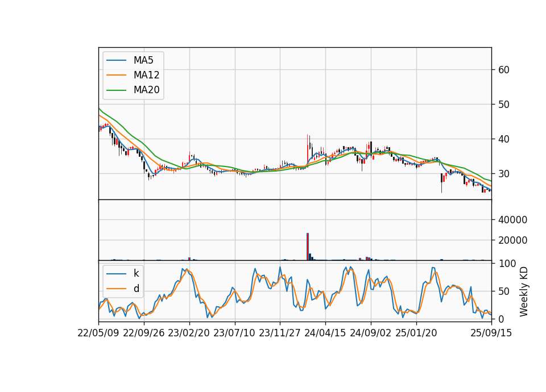Click the blue MA5 legend line sample
The width and height of the screenshot is (546, 392).
point(116,60)
